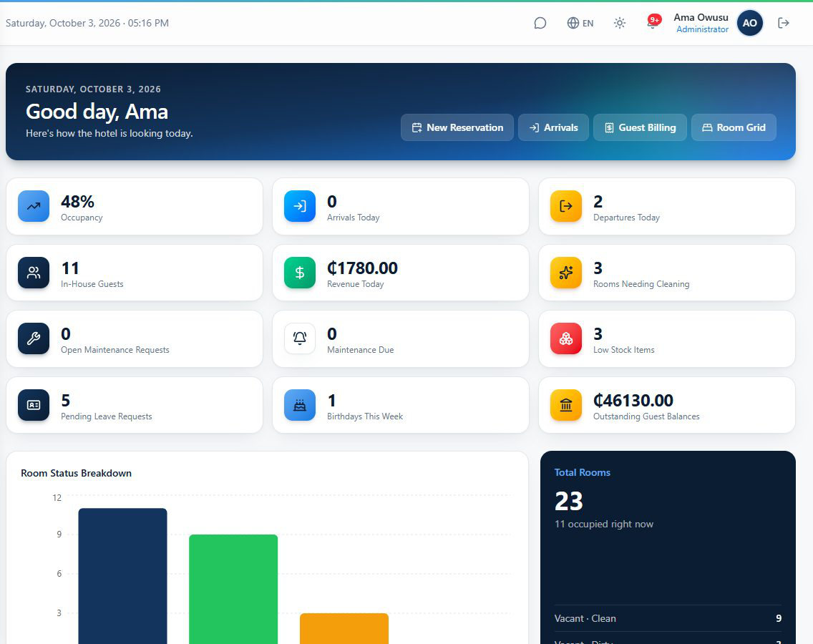Viewport: 813px width, 644px height.
Task: Select the green bar in Room Status chart
Action: pyautogui.click(x=233, y=589)
